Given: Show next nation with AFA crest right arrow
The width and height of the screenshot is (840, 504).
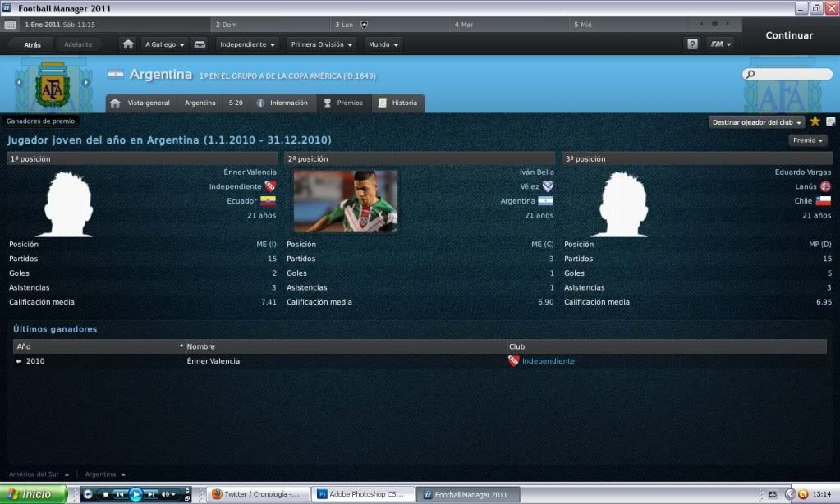Looking at the screenshot, I should coord(85,82).
